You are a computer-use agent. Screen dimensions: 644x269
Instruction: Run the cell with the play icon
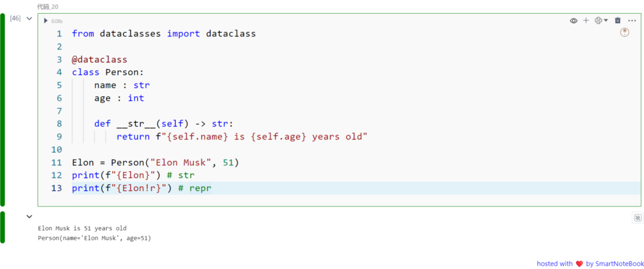coord(45,20)
